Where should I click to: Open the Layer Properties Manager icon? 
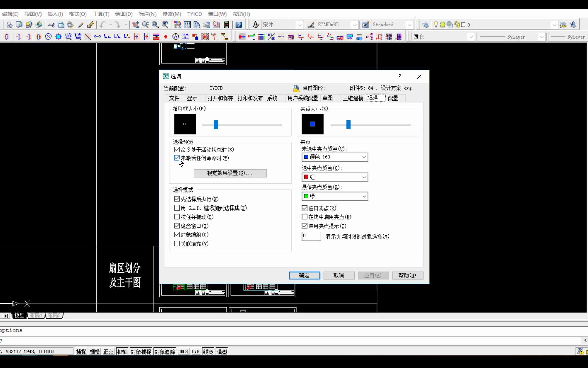pyautogui.click(x=426, y=25)
